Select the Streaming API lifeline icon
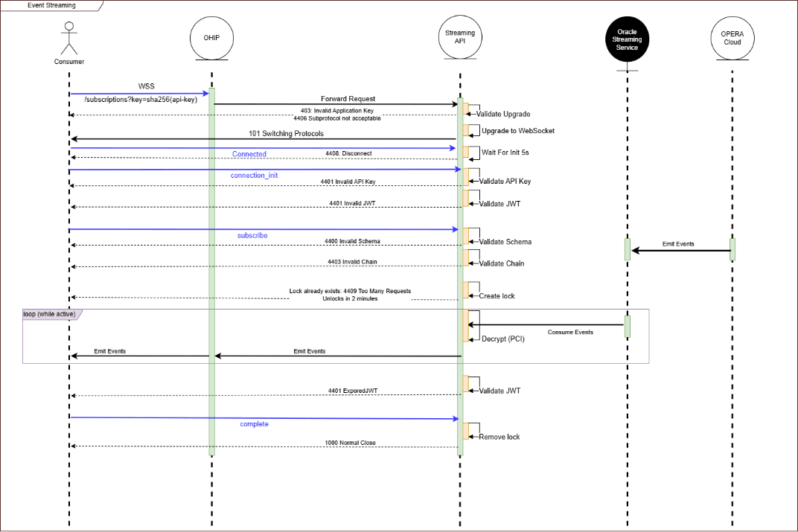The height and width of the screenshot is (532, 798). click(459, 37)
